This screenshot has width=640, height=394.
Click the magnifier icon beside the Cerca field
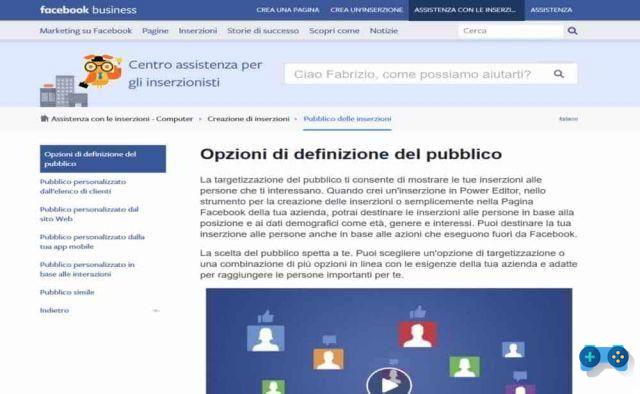pos(572,31)
